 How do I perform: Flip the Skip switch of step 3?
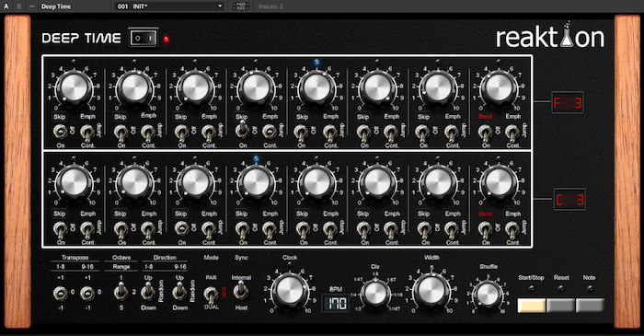(181, 133)
